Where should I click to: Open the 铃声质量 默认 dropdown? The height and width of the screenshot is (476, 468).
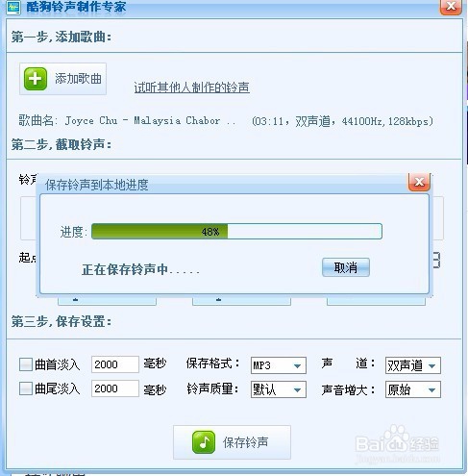[x=279, y=389]
